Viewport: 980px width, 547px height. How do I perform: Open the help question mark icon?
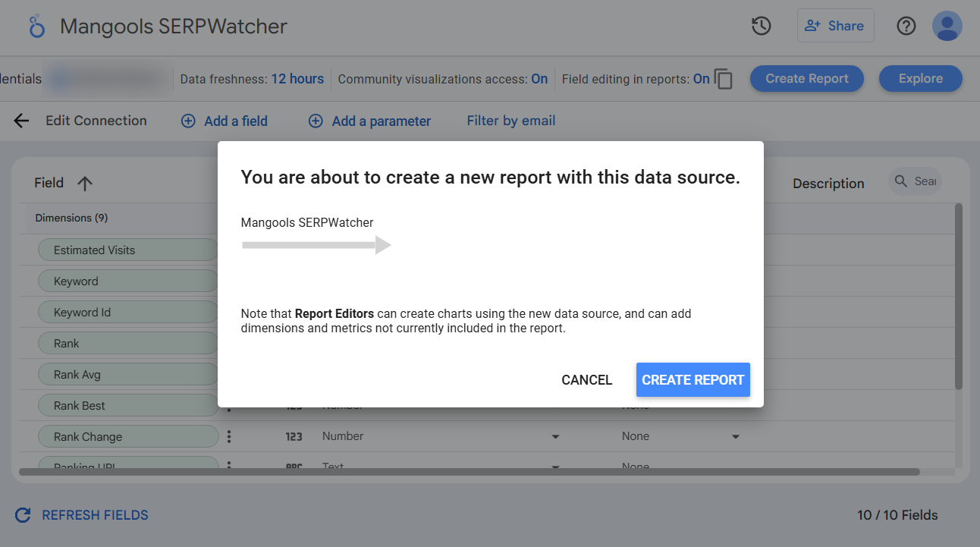click(906, 26)
